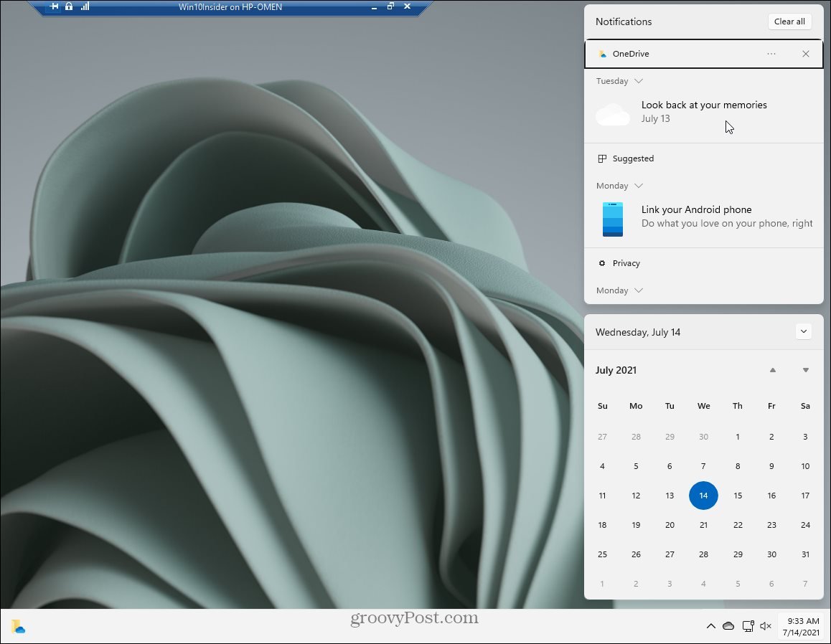Screen dimensions: 831x644
Task: Click the muted speaker volume icon
Action: click(766, 626)
